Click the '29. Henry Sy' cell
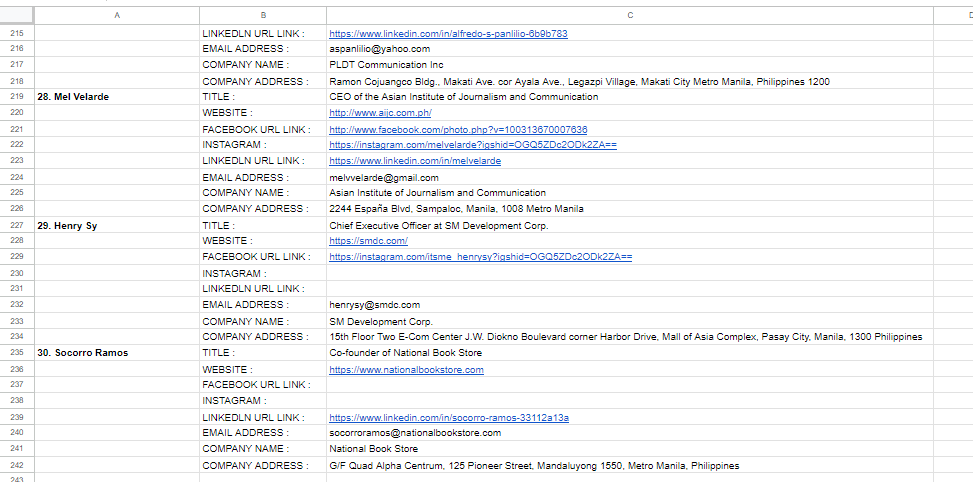 pyautogui.click(x=117, y=225)
